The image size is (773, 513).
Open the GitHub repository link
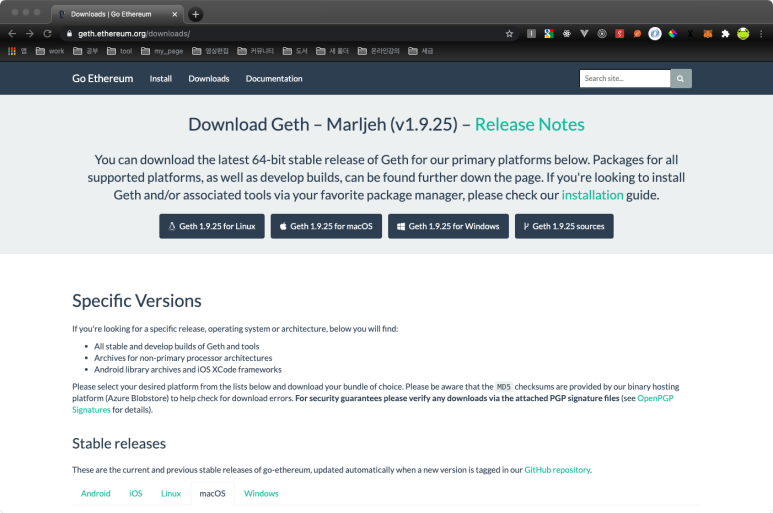point(557,470)
